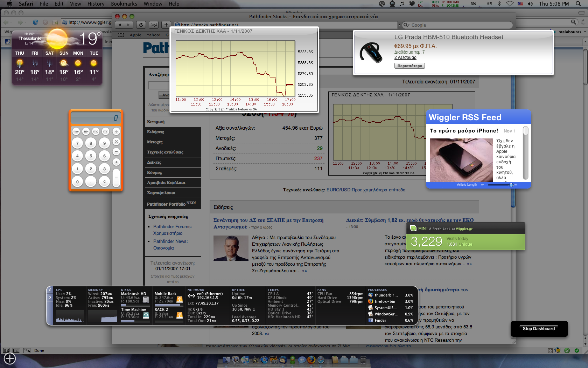Click the Safari back arrow in Pathfinder window
The width and height of the screenshot is (588, 368).
pos(120,25)
